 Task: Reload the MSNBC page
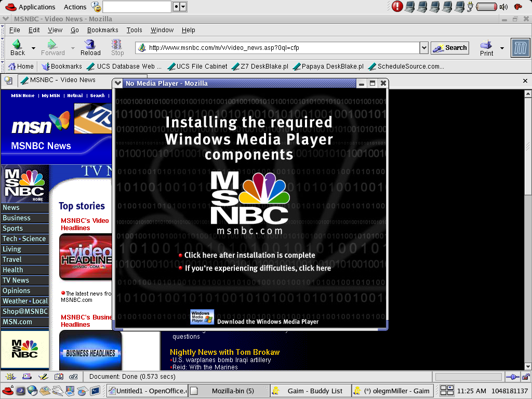click(x=90, y=47)
